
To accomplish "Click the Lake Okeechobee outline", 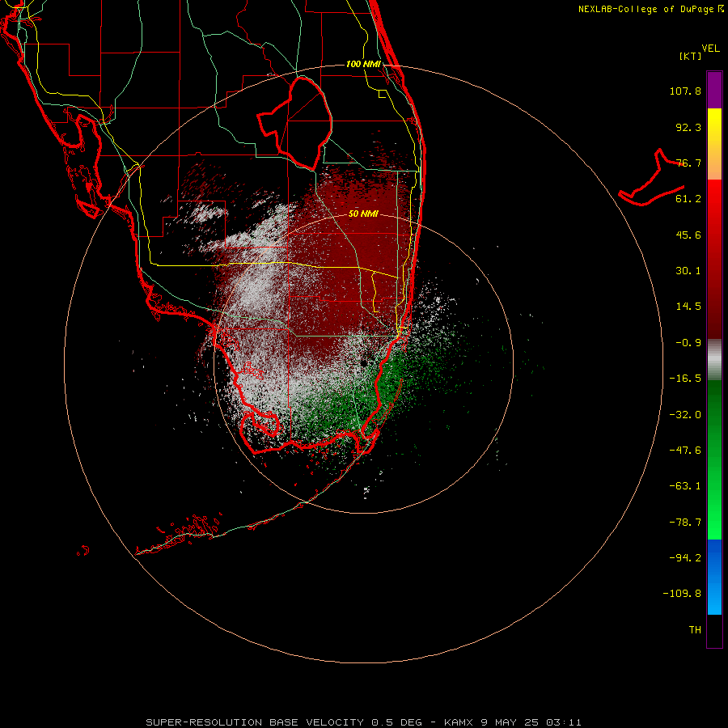I will [x=295, y=123].
